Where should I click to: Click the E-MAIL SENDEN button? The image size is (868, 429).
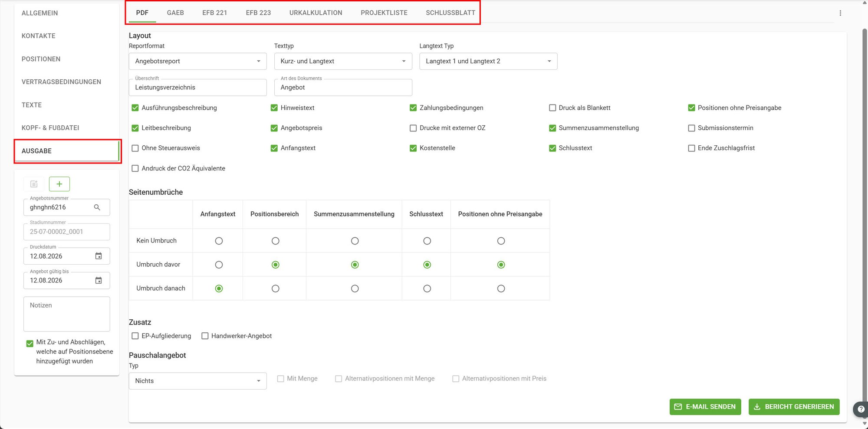coord(705,407)
